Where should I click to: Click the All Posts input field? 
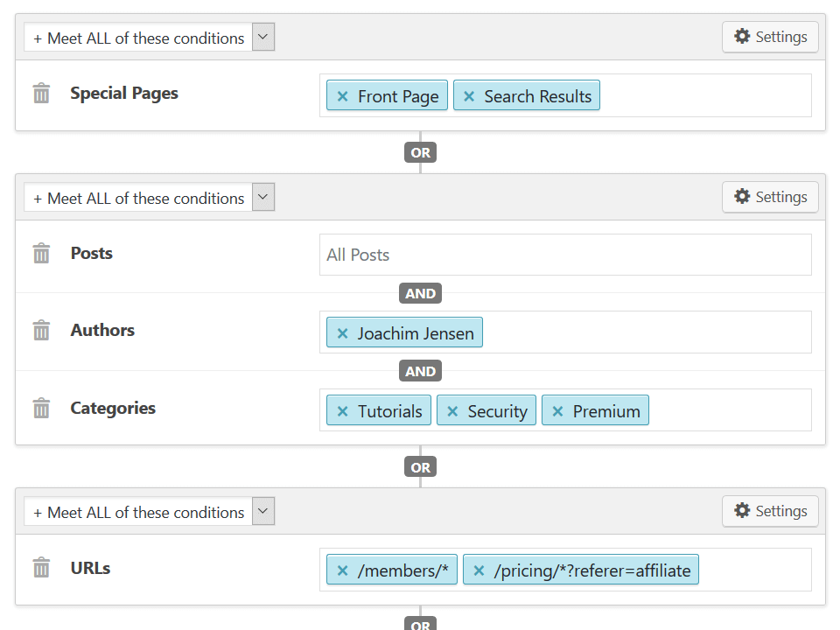(565, 254)
